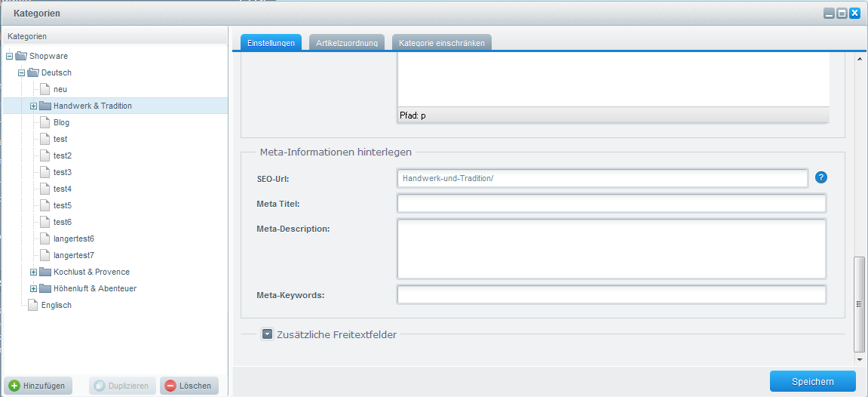
Task: Click the Englisch page icon
Action: coord(33,305)
